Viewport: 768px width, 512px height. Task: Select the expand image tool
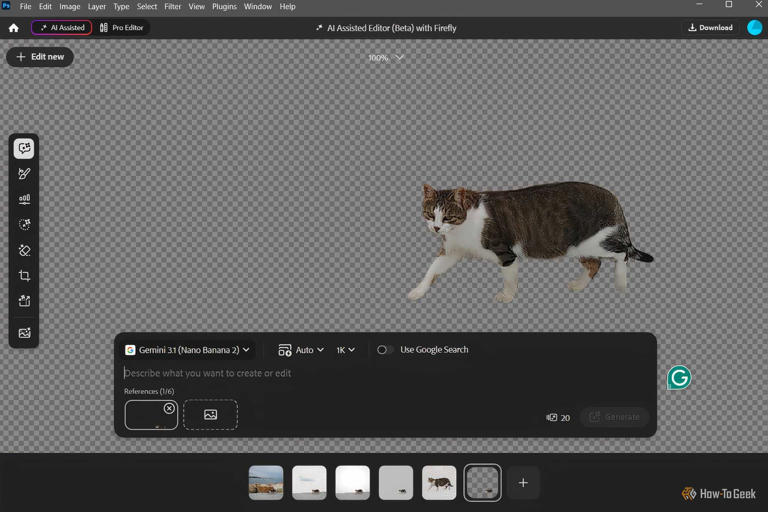pyautogui.click(x=24, y=301)
